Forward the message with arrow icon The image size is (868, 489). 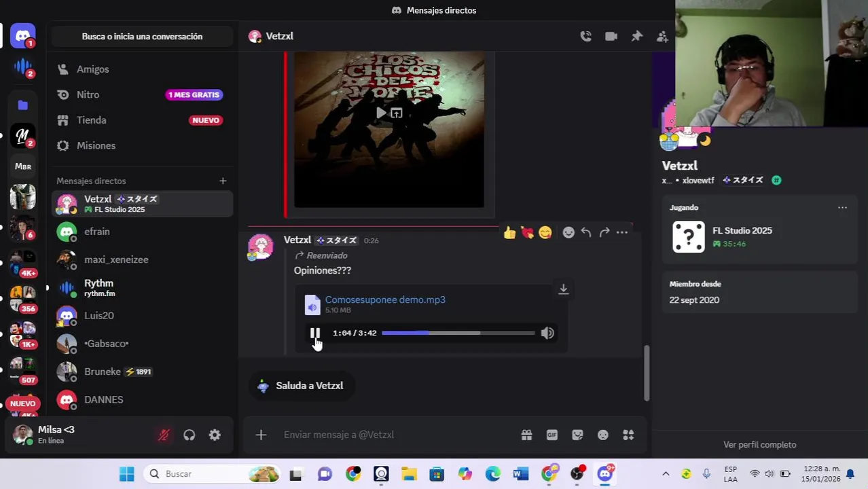(x=604, y=233)
